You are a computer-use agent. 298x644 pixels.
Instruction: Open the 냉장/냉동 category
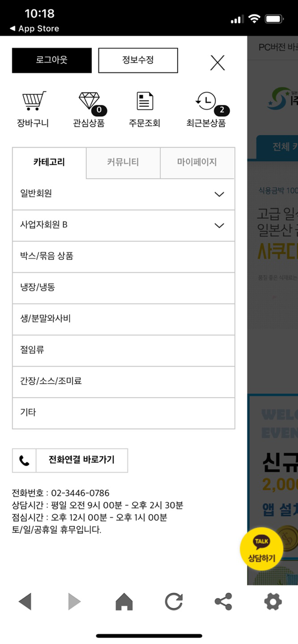coord(124,288)
